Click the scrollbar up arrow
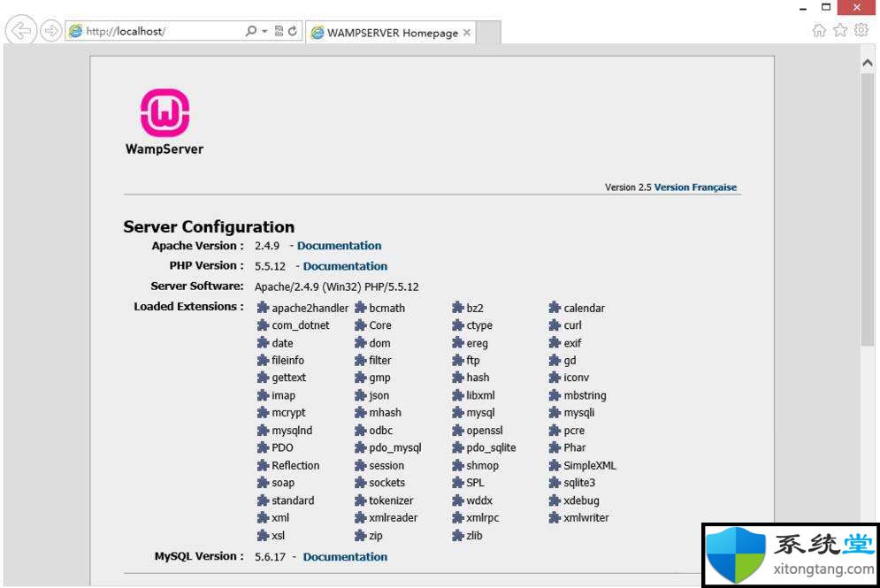 tap(867, 63)
